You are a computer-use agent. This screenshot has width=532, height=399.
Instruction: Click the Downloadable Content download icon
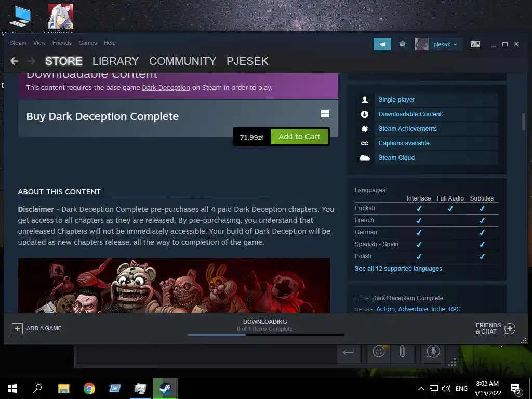tap(364, 114)
